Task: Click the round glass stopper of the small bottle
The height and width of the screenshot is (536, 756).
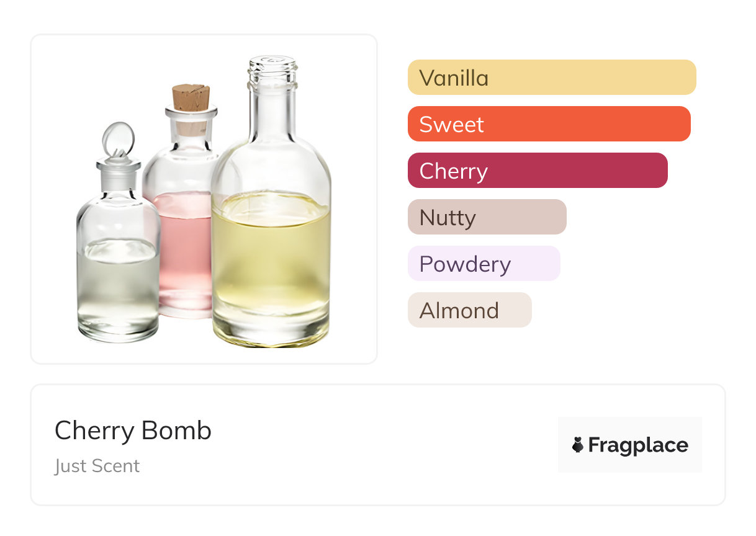Action: click(x=117, y=138)
